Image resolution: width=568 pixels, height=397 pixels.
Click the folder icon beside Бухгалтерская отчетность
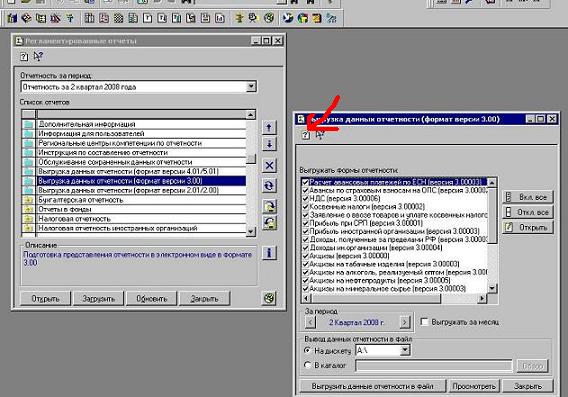point(28,200)
